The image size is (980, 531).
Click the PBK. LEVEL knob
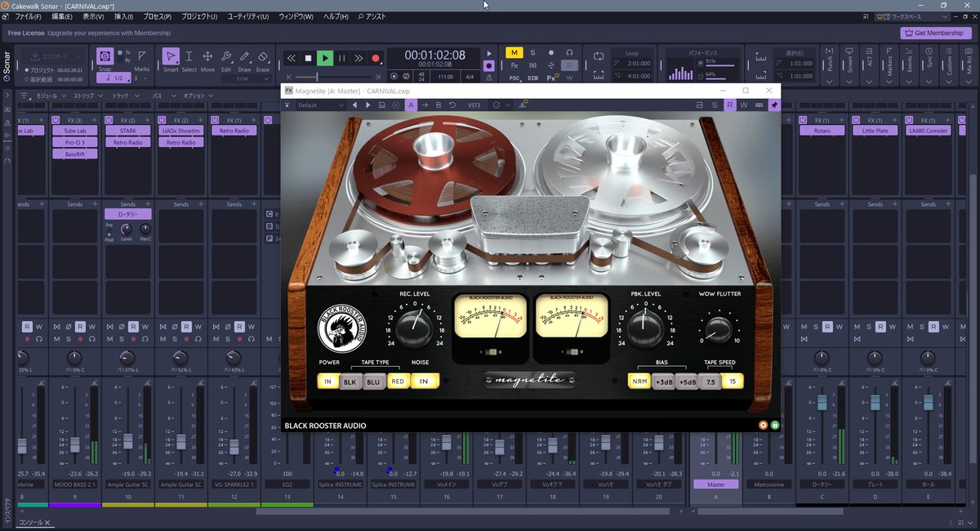[645, 329]
